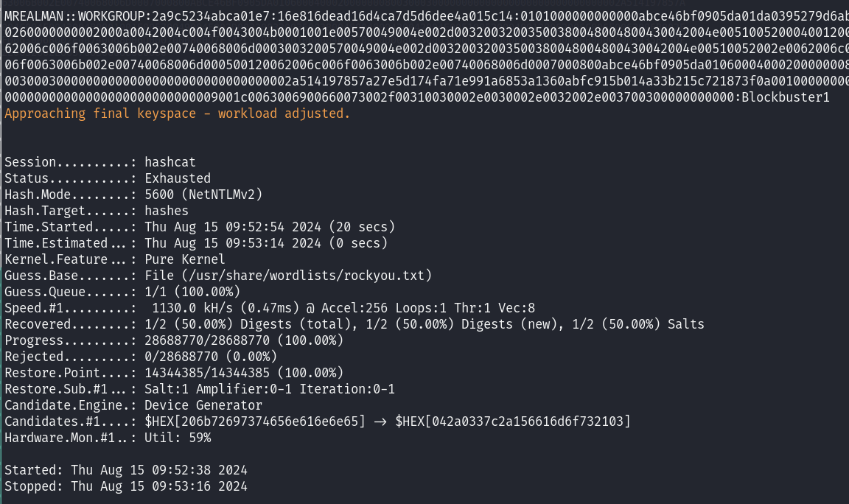Click the "Stopped:" timestamp line

coord(126,486)
